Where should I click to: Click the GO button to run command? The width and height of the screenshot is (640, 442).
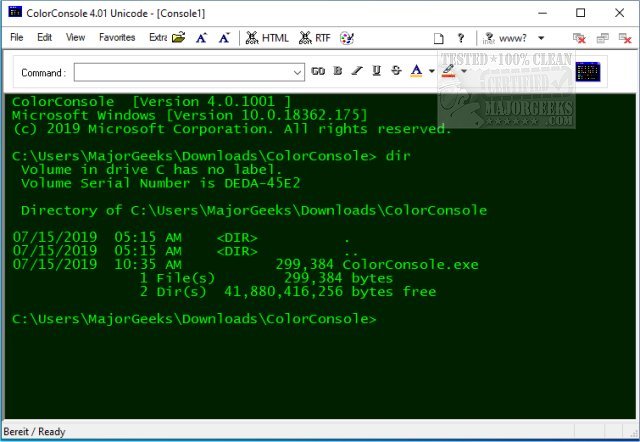318,72
